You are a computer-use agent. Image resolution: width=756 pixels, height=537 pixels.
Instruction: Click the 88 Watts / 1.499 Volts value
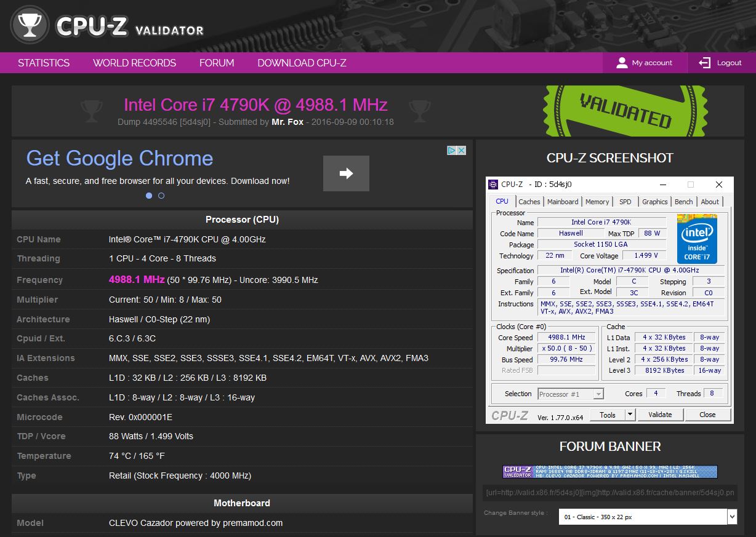(151, 436)
